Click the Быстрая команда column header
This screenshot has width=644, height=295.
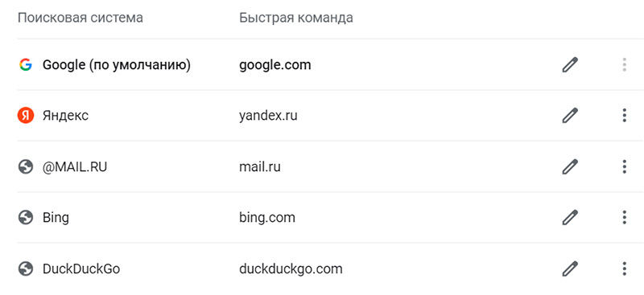296,18
